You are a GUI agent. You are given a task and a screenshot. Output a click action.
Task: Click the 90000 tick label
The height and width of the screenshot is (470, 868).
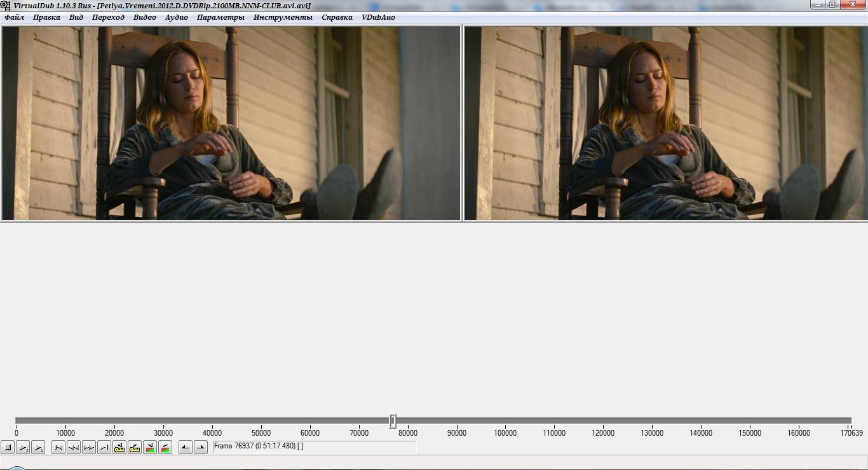[x=457, y=433]
